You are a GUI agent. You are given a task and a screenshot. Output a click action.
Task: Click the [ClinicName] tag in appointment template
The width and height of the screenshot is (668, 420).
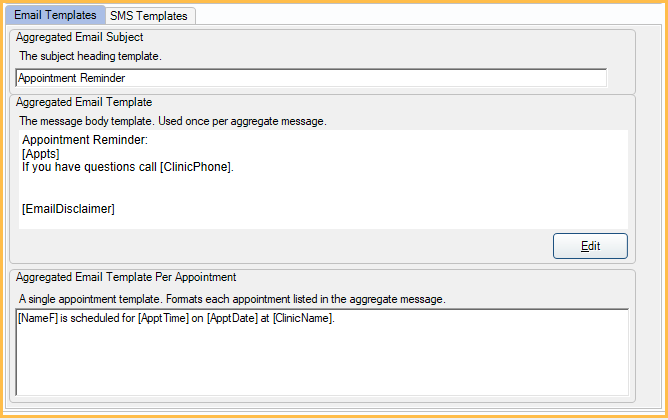304,318
